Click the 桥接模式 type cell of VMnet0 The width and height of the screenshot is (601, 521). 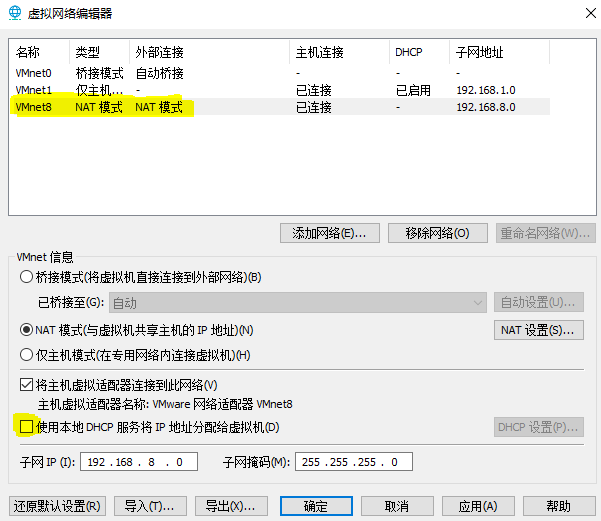pyautogui.click(x=99, y=73)
